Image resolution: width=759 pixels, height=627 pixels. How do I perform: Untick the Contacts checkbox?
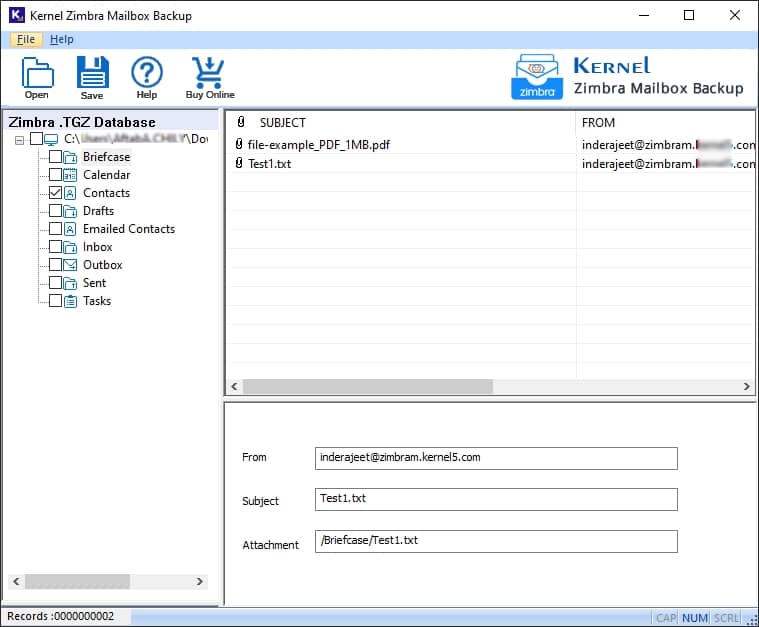(55, 192)
